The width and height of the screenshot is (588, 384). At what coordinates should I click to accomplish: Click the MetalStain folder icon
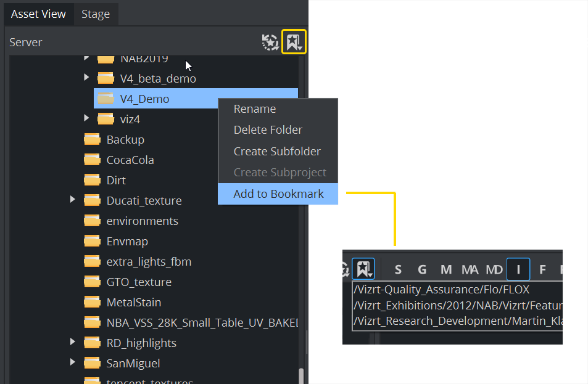92,303
